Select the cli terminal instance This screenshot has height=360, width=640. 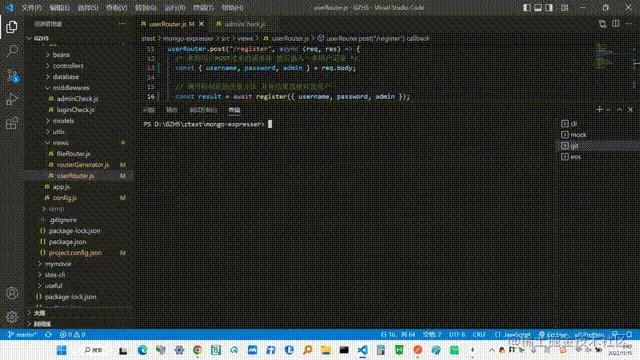point(598,124)
